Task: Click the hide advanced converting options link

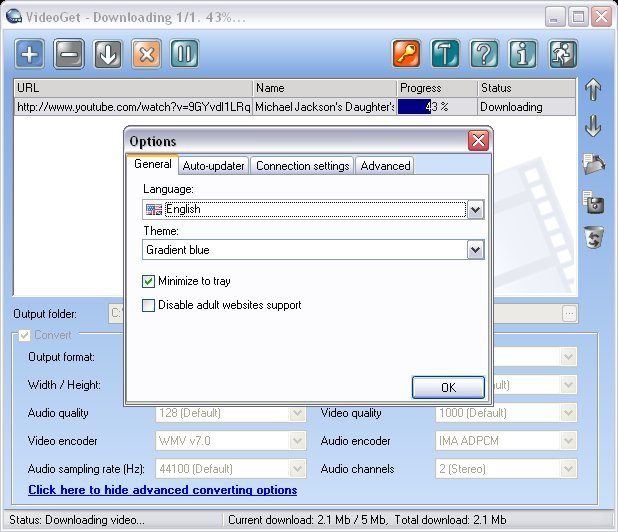Action: tap(162, 490)
